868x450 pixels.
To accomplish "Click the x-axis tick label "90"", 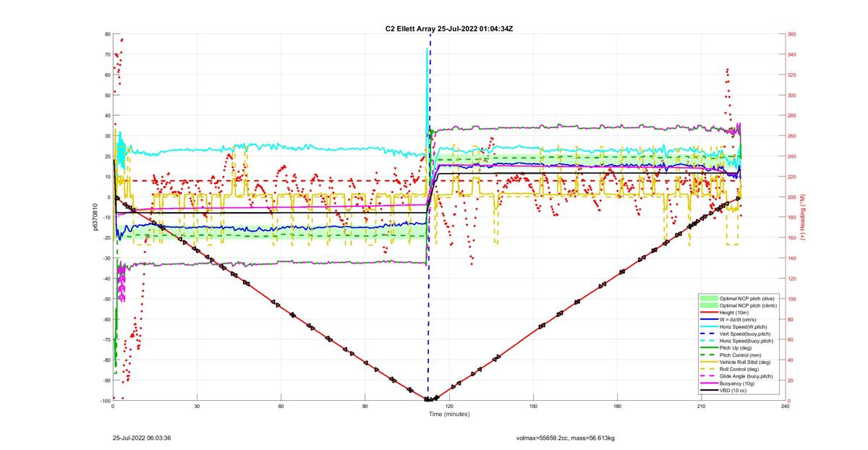I will [x=365, y=407].
